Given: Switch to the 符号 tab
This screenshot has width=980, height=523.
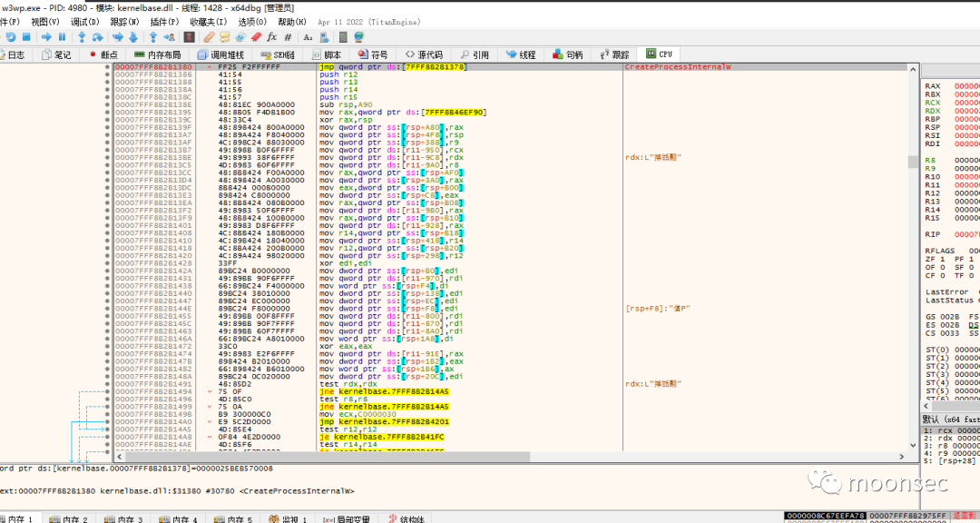Looking at the screenshot, I should 373,55.
